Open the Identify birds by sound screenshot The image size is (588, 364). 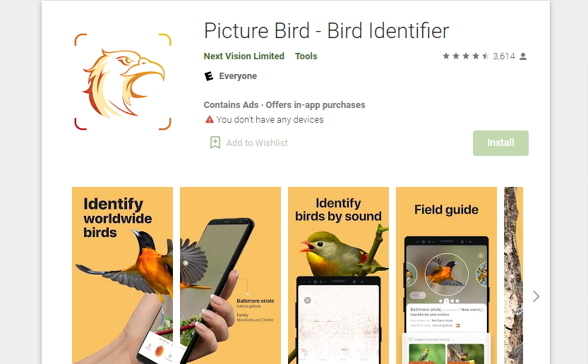pyautogui.click(x=338, y=276)
